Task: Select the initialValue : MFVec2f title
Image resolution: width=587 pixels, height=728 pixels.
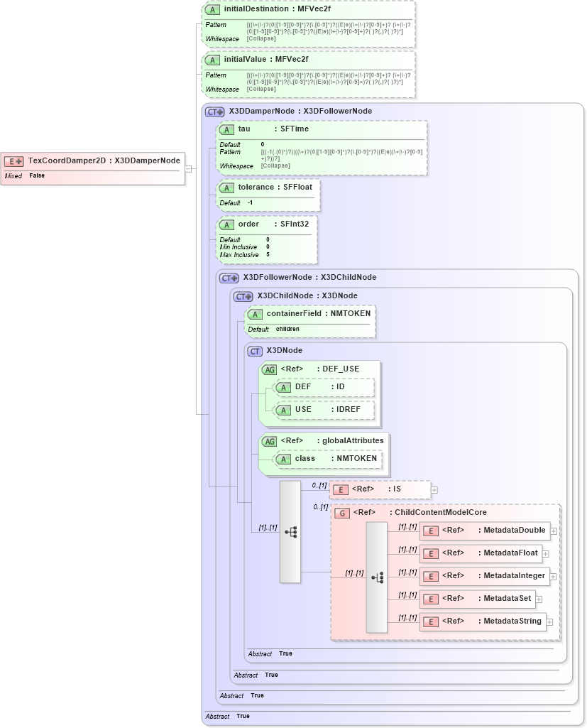Action: 266,59
